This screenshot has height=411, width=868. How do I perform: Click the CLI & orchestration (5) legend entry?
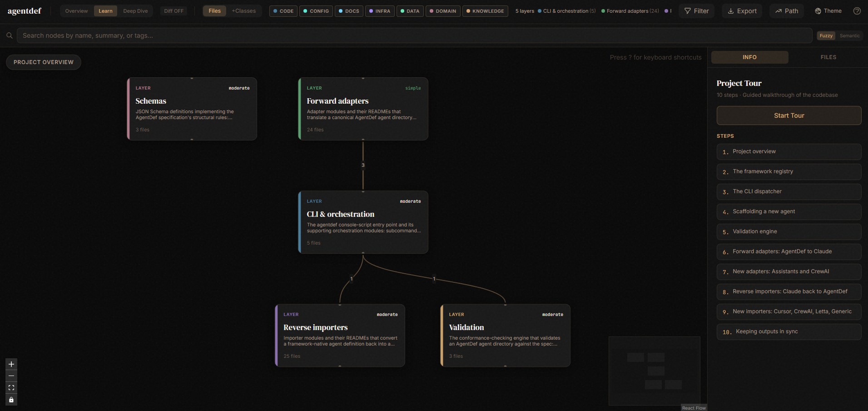click(566, 11)
